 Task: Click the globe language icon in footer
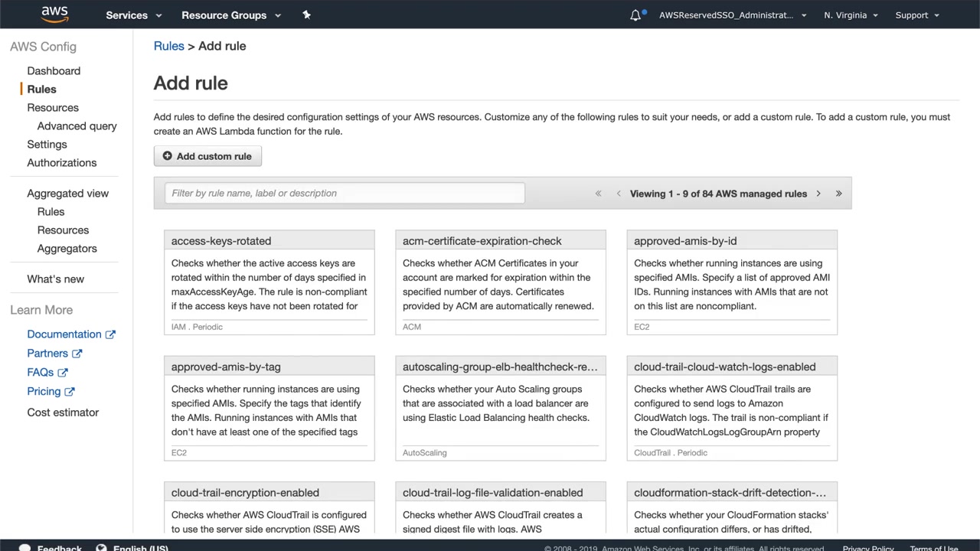(101, 548)
